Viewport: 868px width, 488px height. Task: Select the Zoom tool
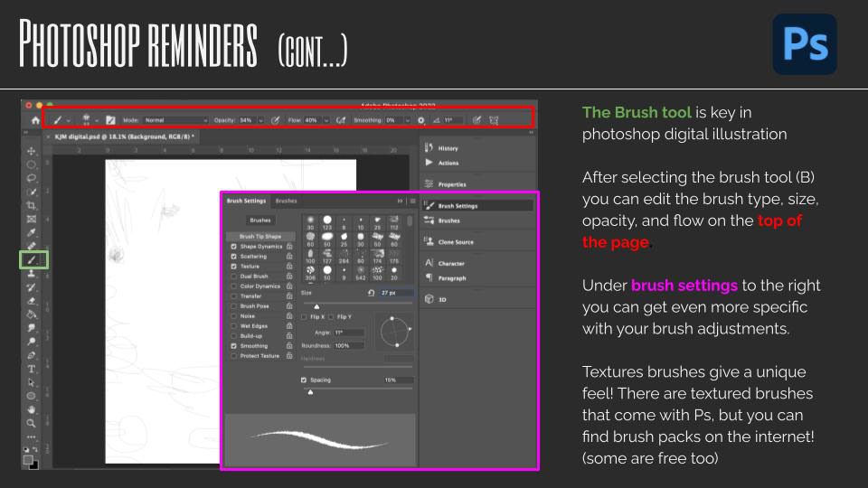(31, 423)
